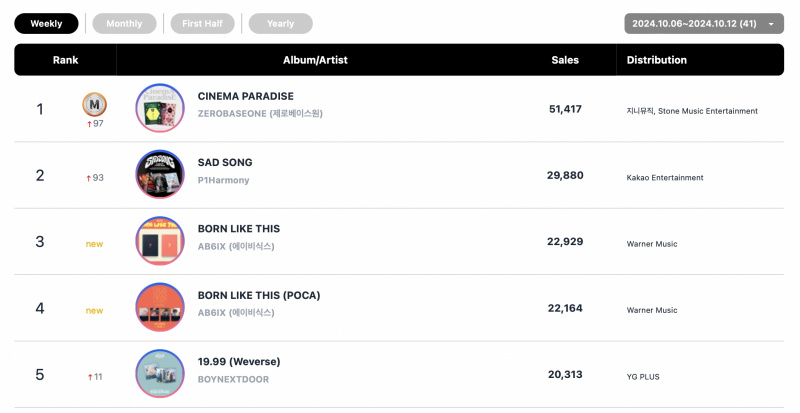Open the 2024.10.06~2024.10.12 week dropdown
Viewport: 800px width, 413px height.
704,23
